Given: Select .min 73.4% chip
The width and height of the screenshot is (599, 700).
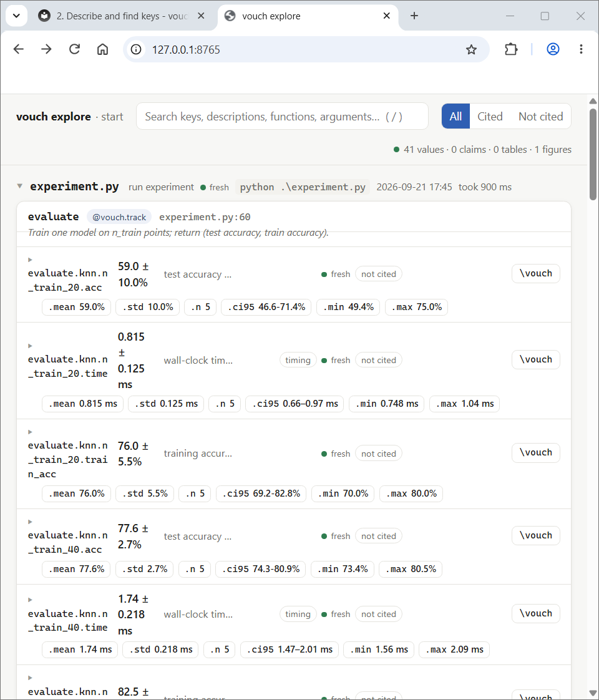Looking at the screenshot, I should click(343, 569).
